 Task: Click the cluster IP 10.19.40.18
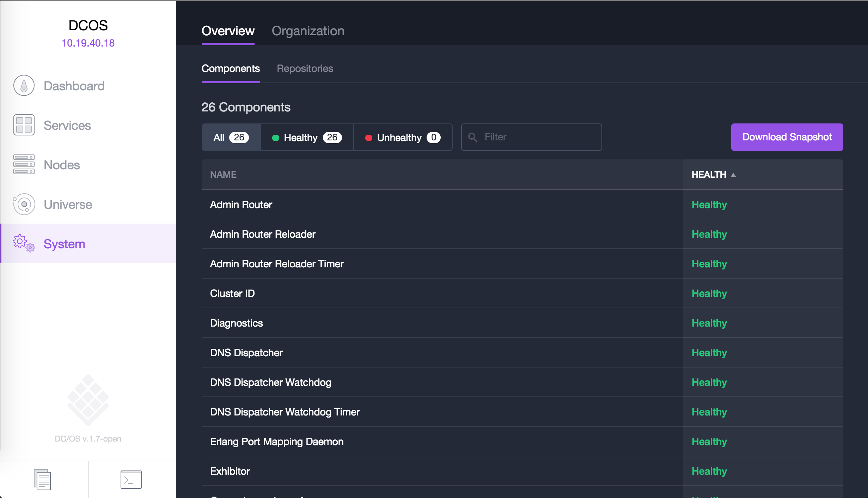pyautogui.click(x=88, y=43)
